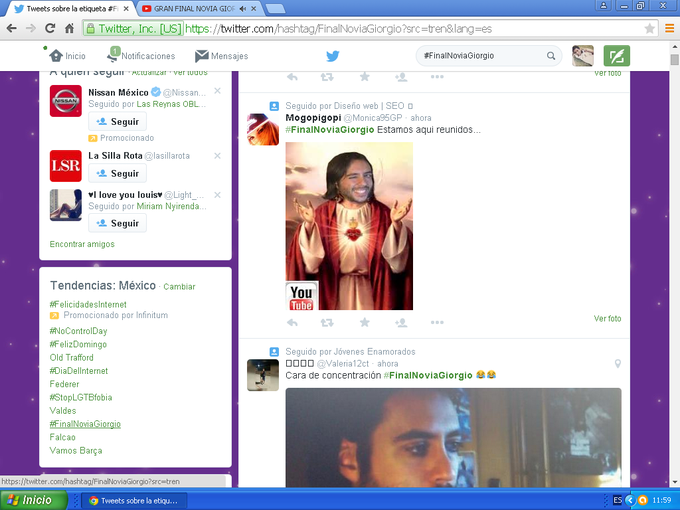The image size is (680, 510).
Task: Retweet Mogopigopi's tweet
Action: tap(327, 323)
